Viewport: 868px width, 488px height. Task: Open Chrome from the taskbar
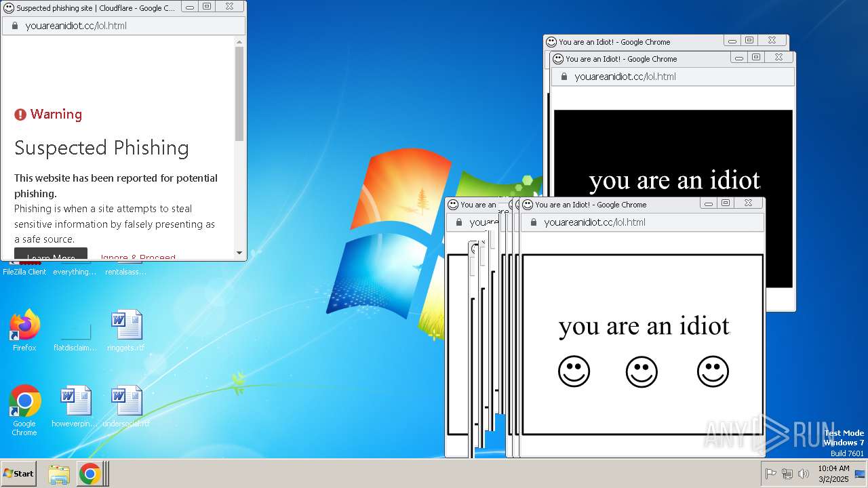[x=90, y=474]
